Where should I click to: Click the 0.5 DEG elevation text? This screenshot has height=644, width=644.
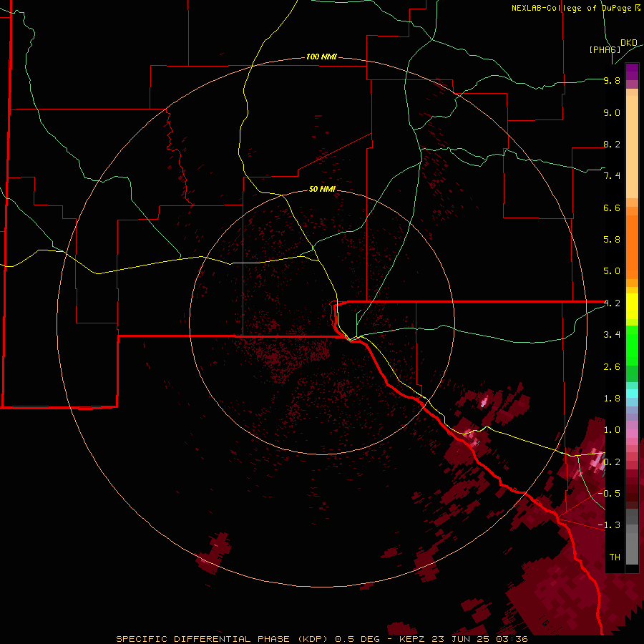pos(357,639)
